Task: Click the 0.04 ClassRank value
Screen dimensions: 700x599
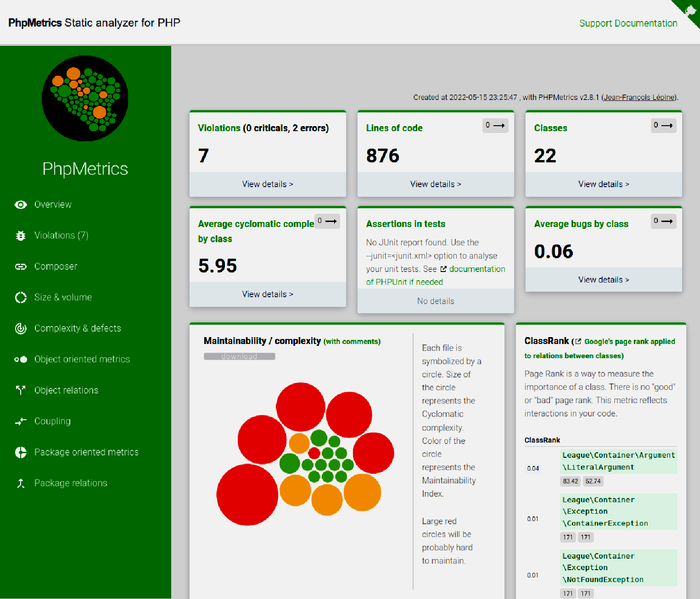Action: pos(533,468)
